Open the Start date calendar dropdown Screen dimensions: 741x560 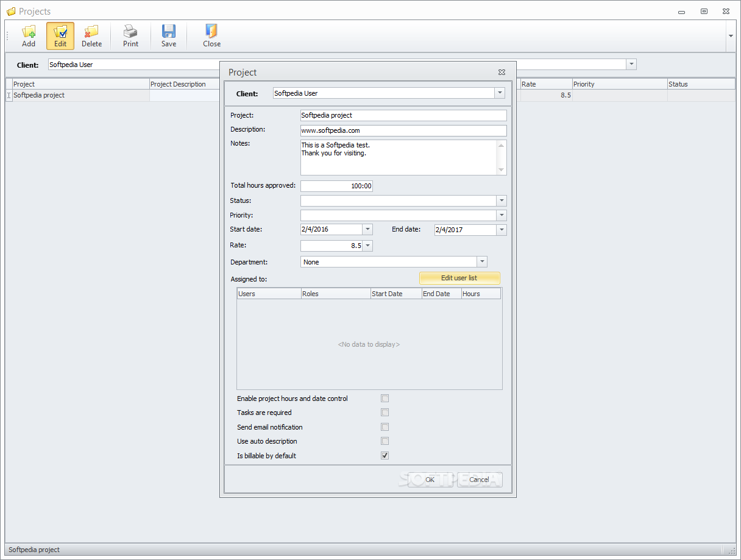[367, 230]
